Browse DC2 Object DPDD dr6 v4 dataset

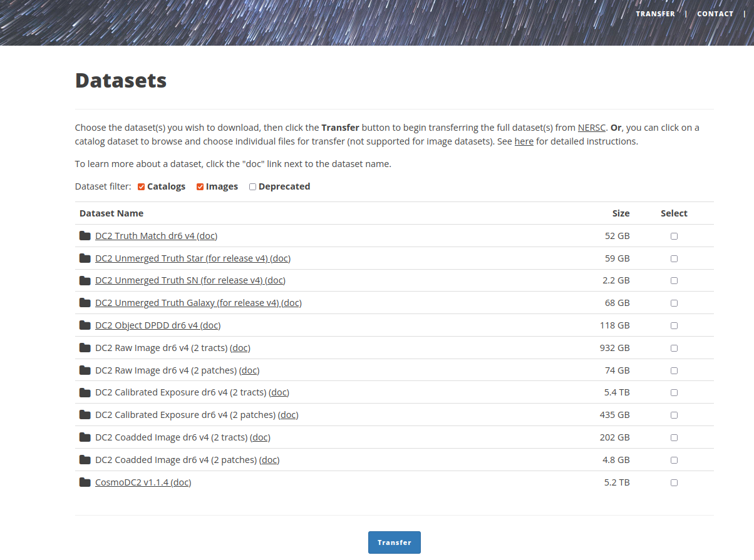click(x=147, y=325)
